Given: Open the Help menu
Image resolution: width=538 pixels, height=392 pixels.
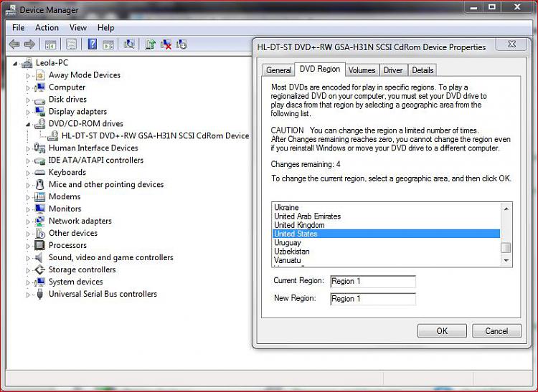Looking at the screenshot, I should (x=105, y=28).
